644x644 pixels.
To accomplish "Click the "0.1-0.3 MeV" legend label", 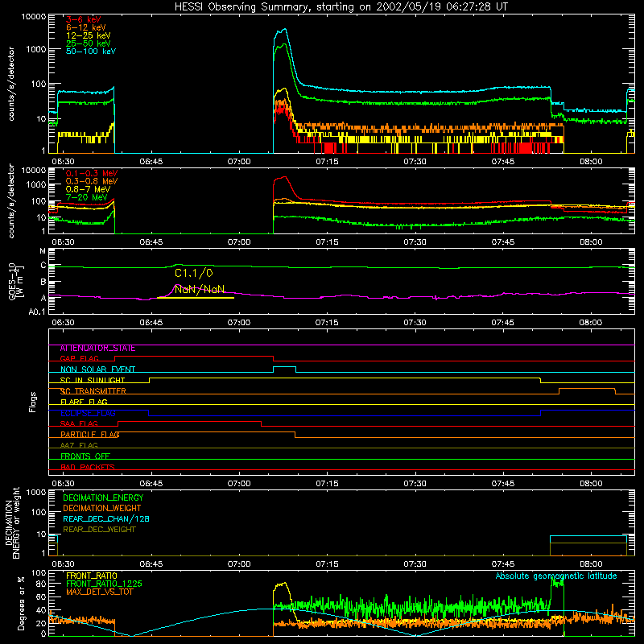I will (92, 173).
